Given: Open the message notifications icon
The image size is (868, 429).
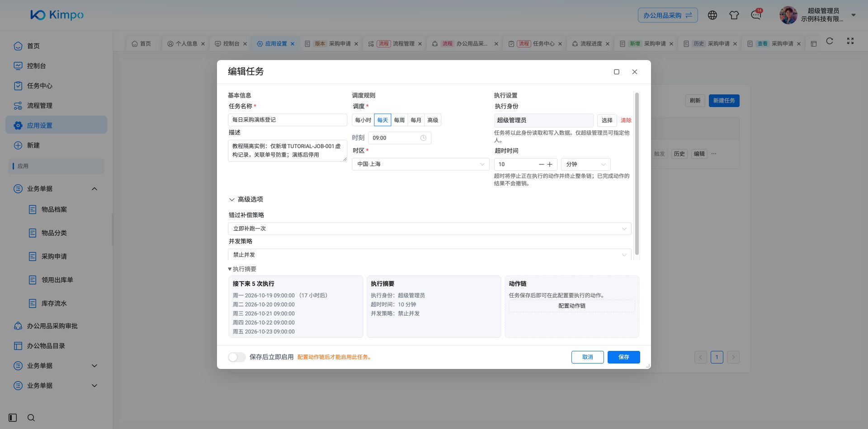Looking at the screenshot, I should (756, 15).
